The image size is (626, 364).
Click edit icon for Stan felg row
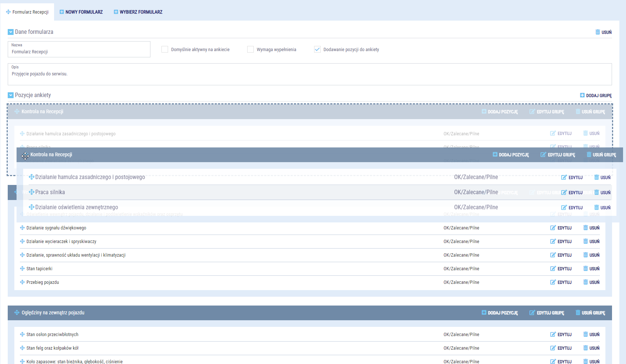[x=553, y=348]
